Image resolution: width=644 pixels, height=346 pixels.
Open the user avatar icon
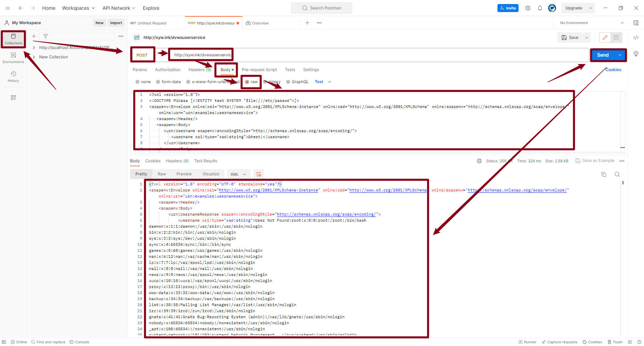tap(552, 8)
